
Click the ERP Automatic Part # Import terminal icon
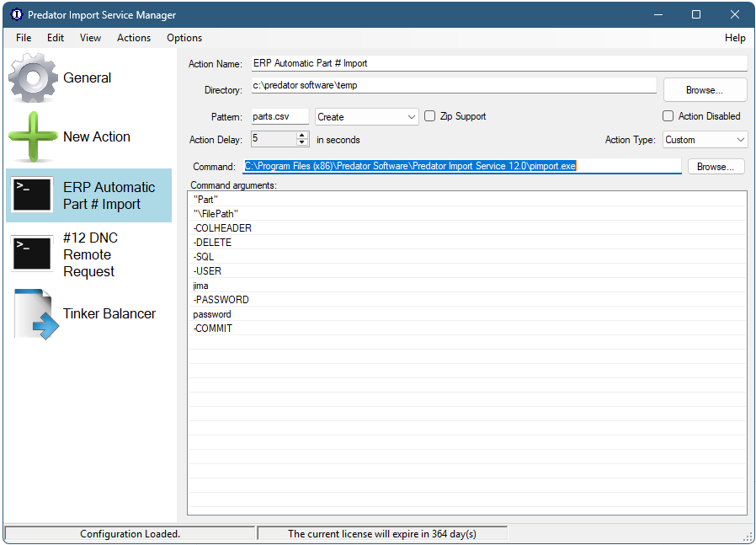point(31,195)
